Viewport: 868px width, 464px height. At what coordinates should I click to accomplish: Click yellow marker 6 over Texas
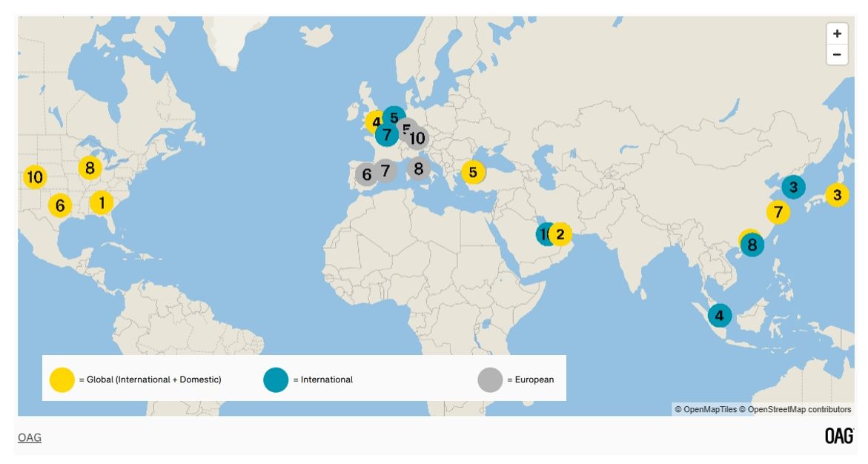click(60, 205)
